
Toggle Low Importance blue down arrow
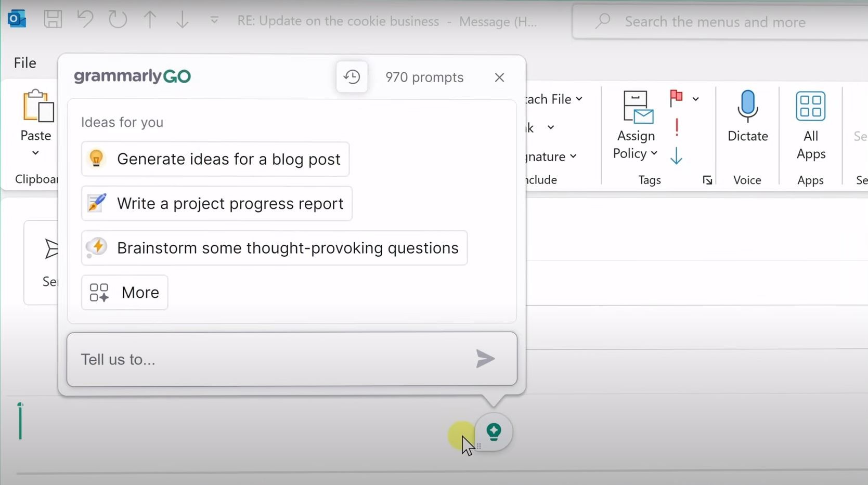(676, 156)
